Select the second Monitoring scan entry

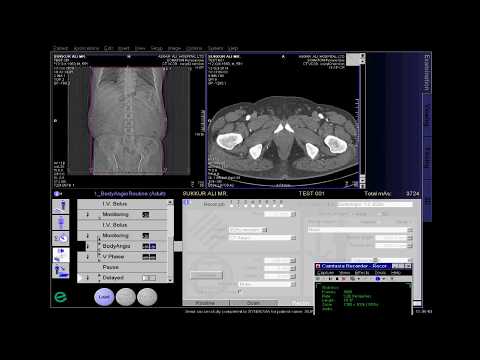pyautogui.click(x=122, y=236)
